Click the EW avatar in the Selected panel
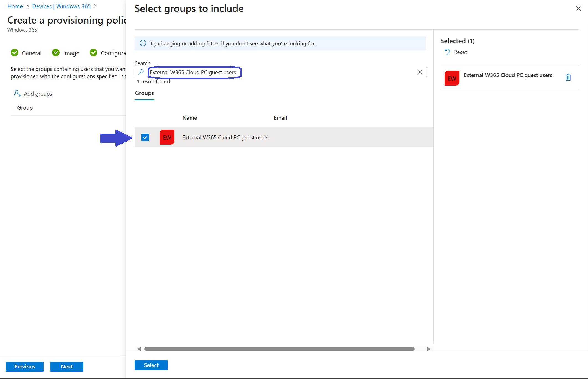Viewport: 588px width, 379px height. (x=452, y=78)
